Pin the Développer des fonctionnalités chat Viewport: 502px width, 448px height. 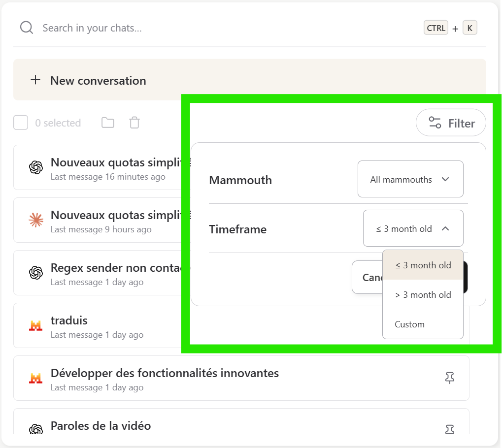tap(449, 378)
